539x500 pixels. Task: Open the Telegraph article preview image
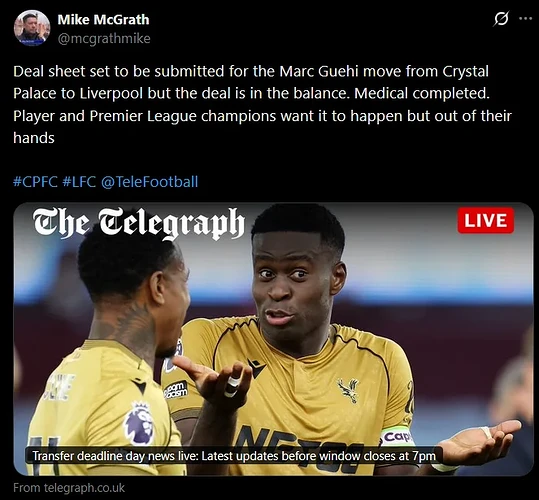[273, 339]
